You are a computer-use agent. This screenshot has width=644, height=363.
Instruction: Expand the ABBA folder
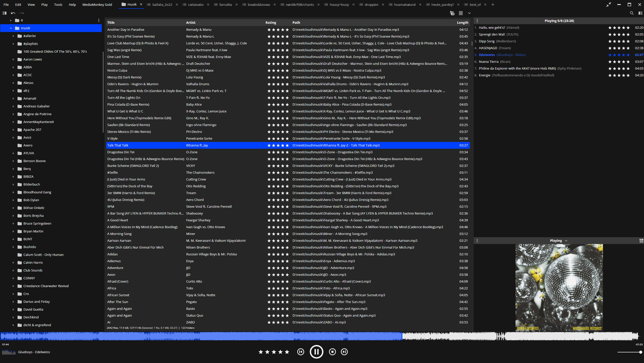13,67
